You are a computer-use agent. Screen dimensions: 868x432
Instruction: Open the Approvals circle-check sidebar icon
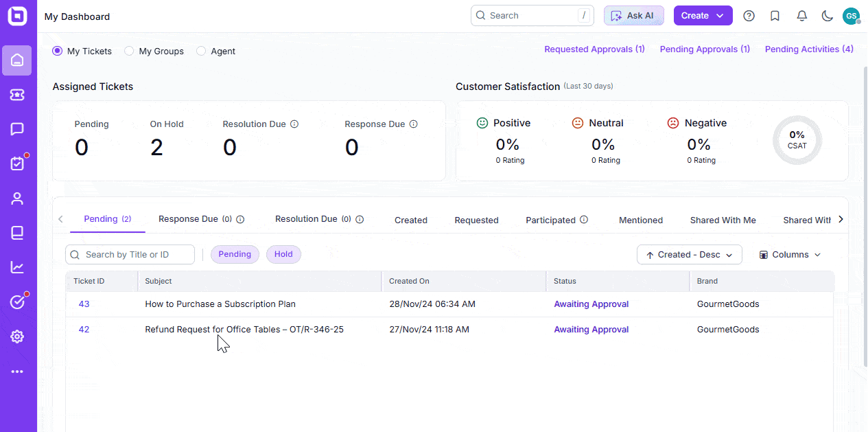17,302
